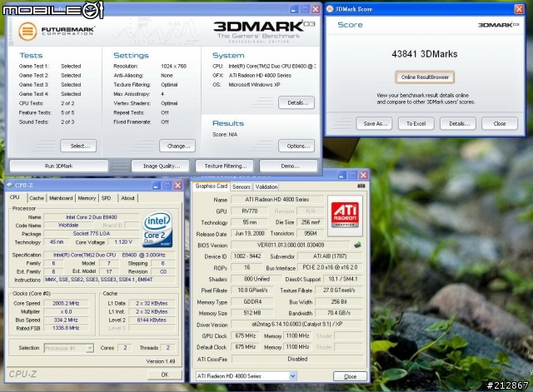Click the 43841 3DMarks score text
533x392 pixels.
(425, 54)
